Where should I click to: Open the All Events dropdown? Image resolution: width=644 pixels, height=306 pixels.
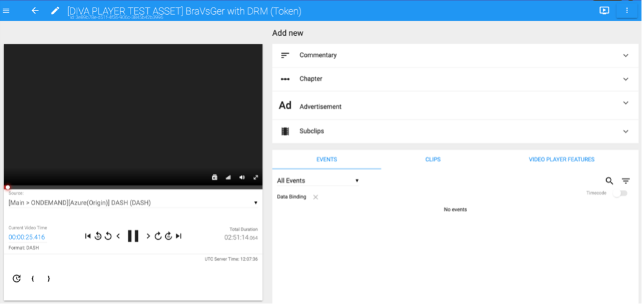[x=318, y=181]
